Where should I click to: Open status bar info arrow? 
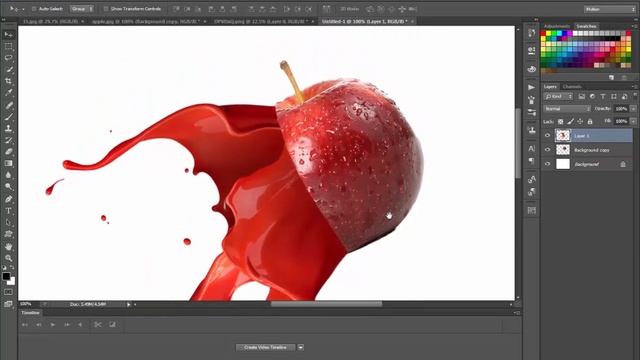click(x=129, y=304)
